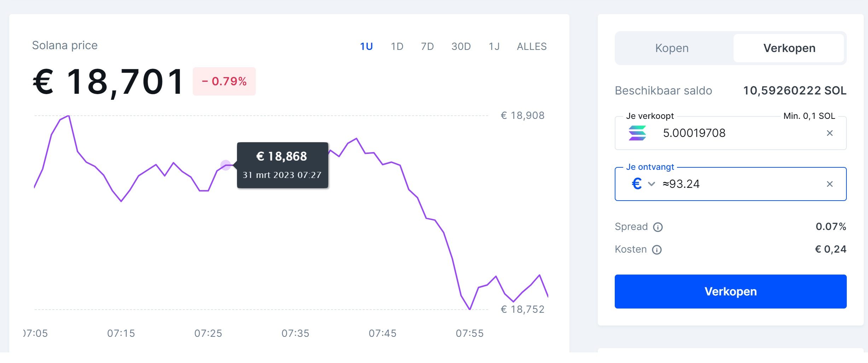Image resolution: width=868 pixels, height=363 pixels.
Task: Open the receive currency dropdown chevron
Action: click(x=652, y=184)
